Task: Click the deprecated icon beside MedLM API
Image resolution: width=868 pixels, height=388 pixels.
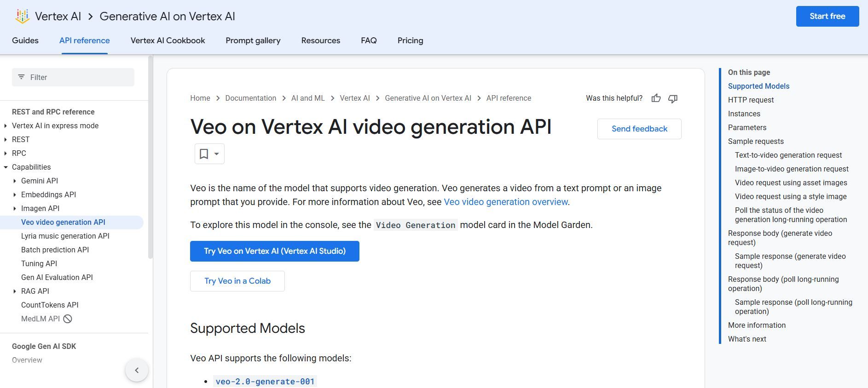Action: 68,319
